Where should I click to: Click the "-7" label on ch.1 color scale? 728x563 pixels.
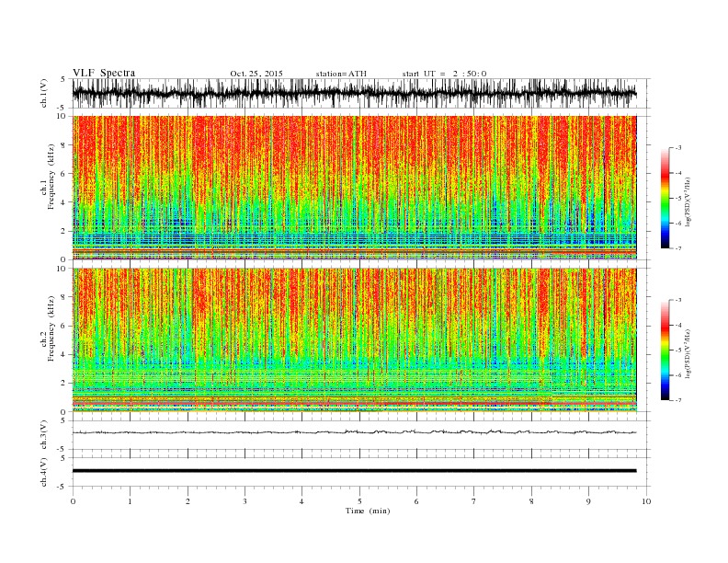pyautogui.click(x=677, y=248)
